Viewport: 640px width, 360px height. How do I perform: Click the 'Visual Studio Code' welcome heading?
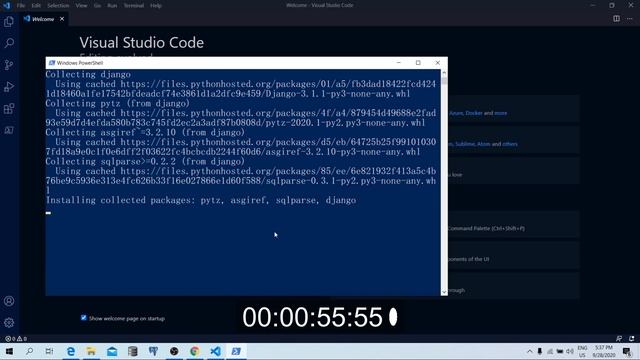[x=142, y=42]
